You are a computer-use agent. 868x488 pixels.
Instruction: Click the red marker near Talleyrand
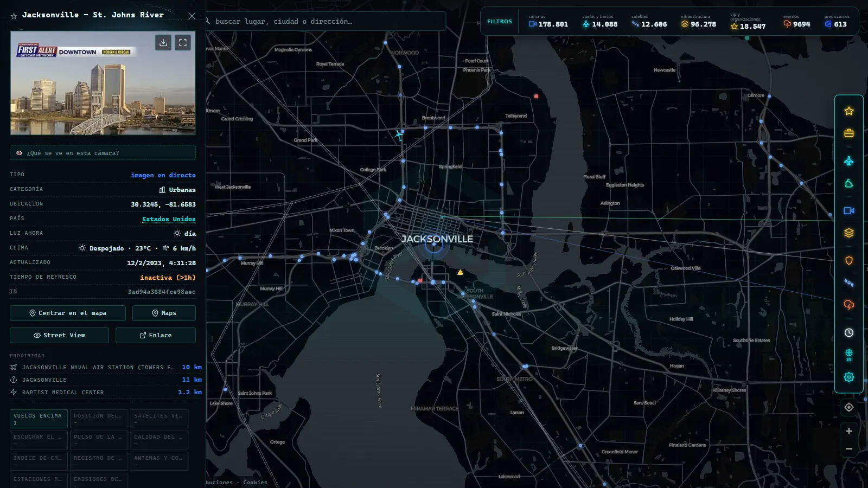coord(536,97)
